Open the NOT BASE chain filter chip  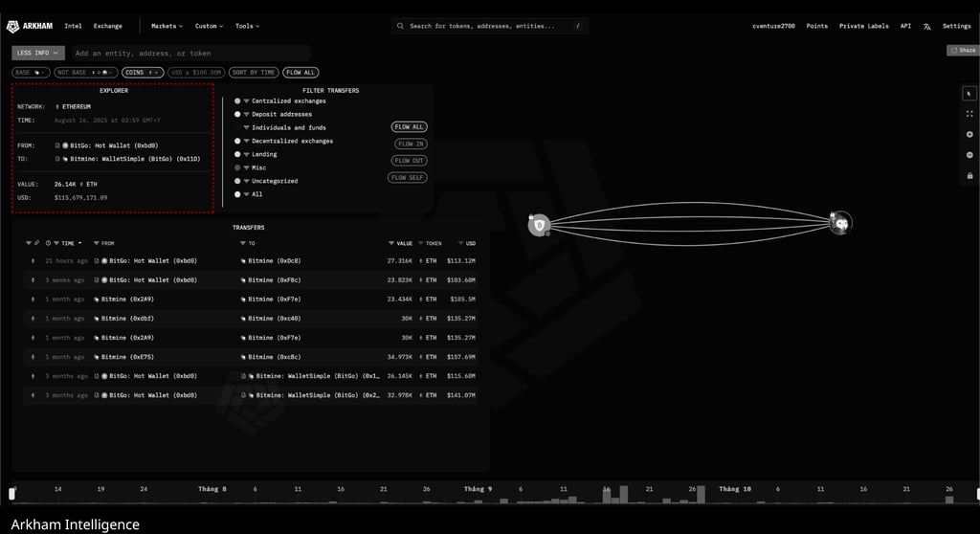(85, 73)
